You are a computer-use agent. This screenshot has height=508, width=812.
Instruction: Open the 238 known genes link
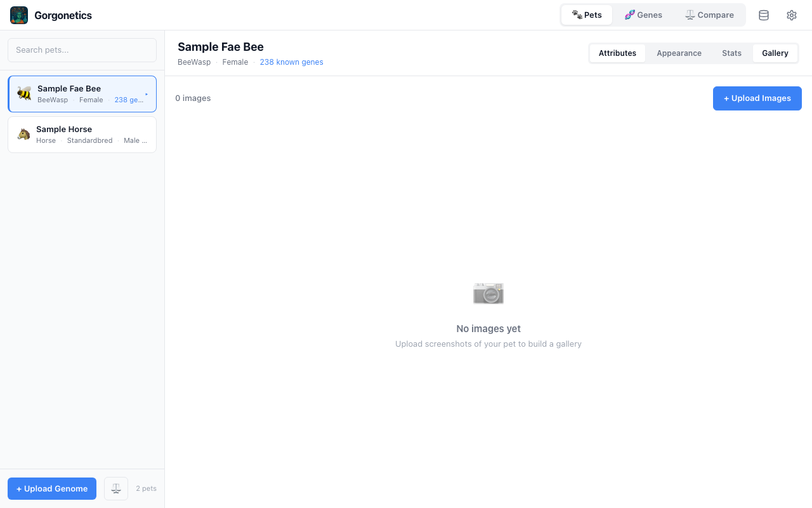[291, 62]
